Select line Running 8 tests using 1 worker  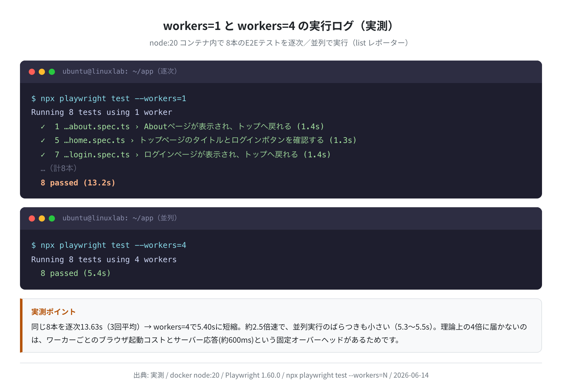click(101, 112)
